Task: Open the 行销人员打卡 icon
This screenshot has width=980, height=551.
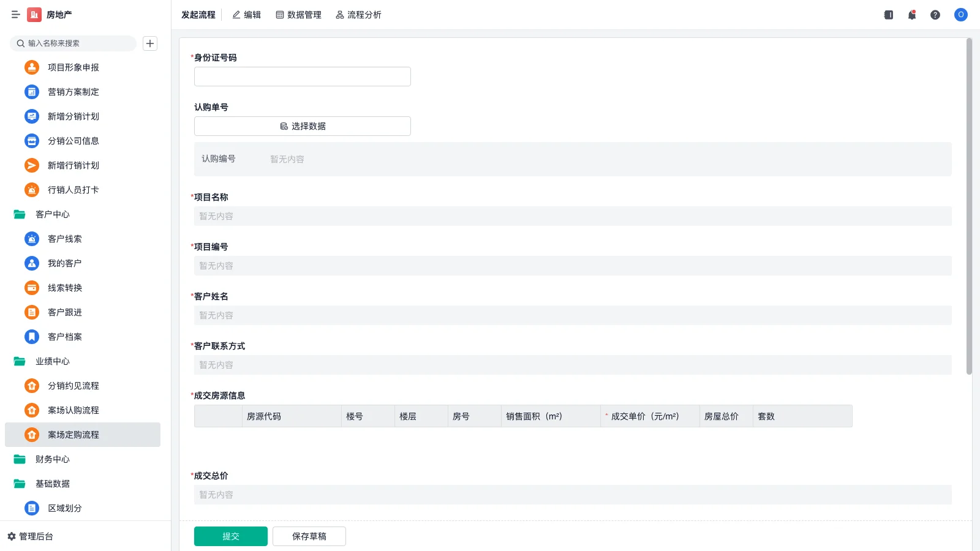Action: coord(32,190)
